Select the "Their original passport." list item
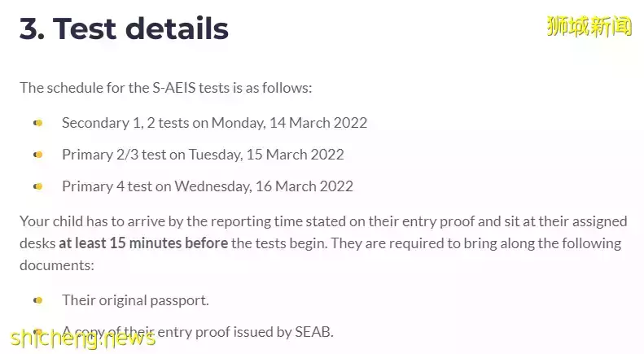 click(x=135, y=300)
